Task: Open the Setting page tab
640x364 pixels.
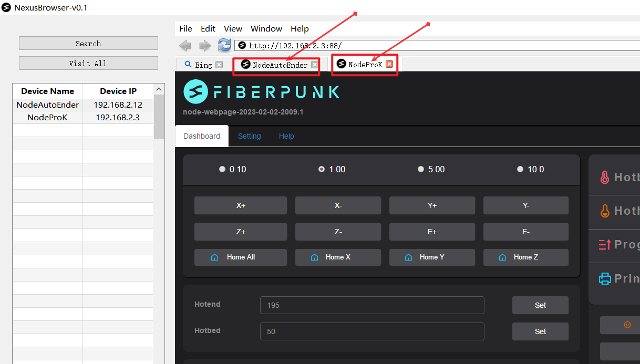Action: (x=249, y=136)
